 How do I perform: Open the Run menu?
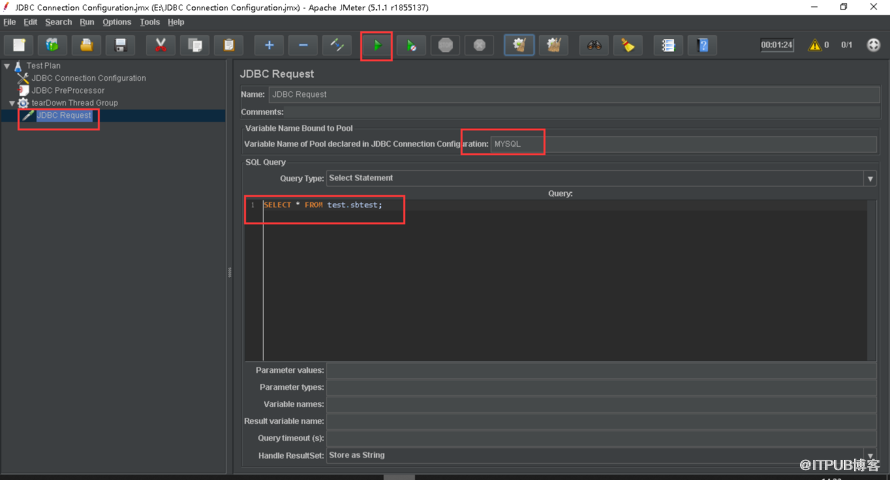(87, 22)
